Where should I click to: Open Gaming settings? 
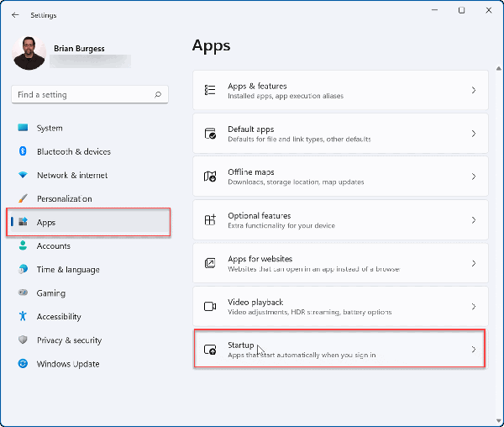pos(50,293)
